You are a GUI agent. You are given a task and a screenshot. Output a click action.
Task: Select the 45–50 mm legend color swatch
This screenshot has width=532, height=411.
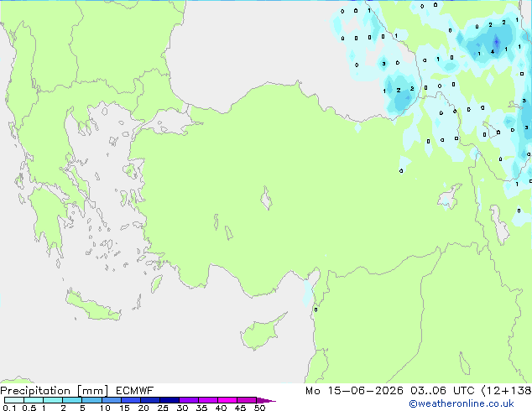tap(247, 400)
